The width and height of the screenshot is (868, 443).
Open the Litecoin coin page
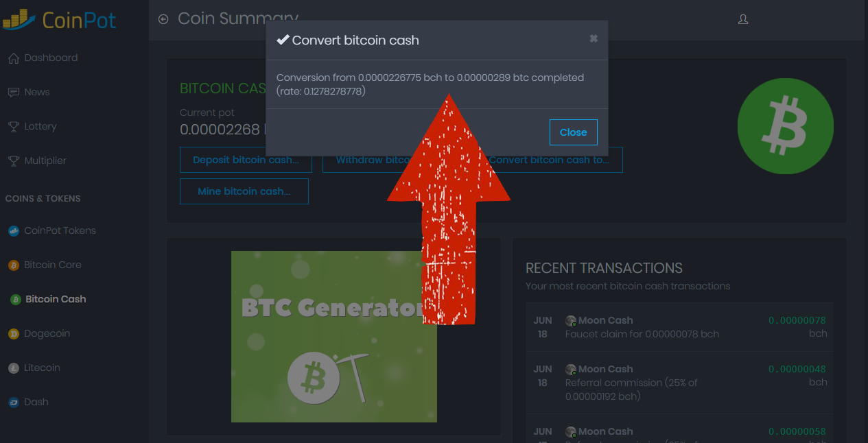point(34,368)
